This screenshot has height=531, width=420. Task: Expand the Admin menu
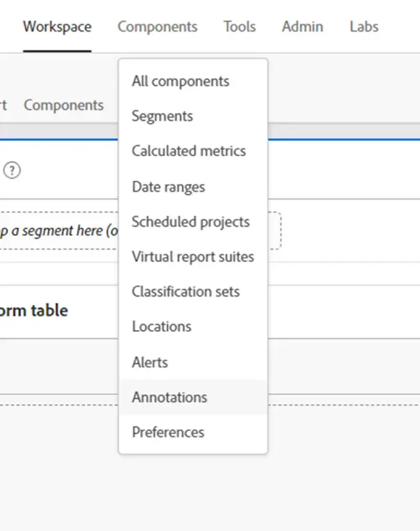(x=302, y=27)
